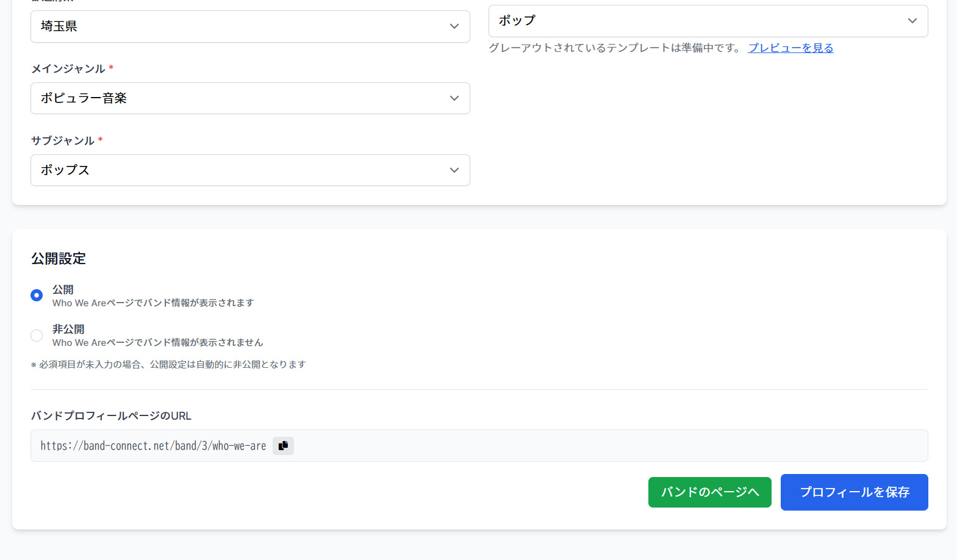Click the メインジャンル field label

68,69
